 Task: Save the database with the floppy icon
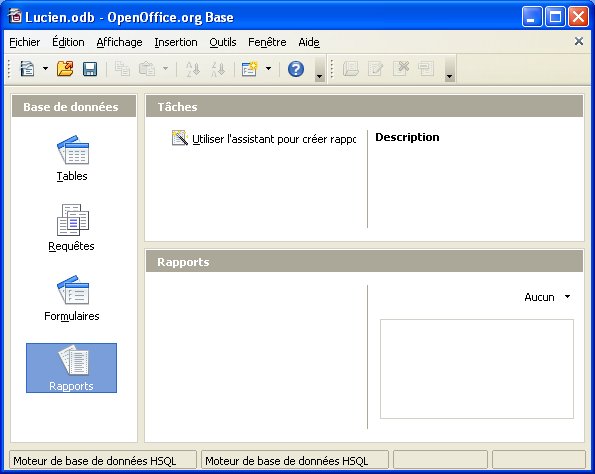[90, 69]
